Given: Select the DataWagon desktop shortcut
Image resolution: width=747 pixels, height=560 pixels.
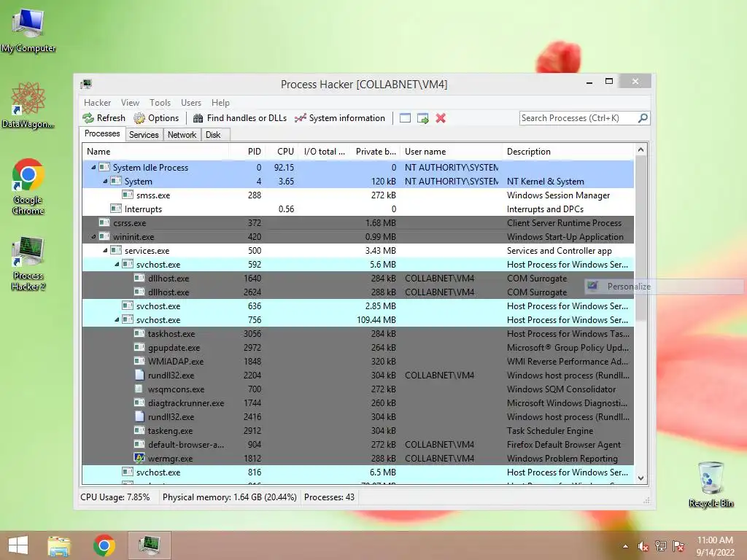Looking at the screenshot, I should point(28,105).
